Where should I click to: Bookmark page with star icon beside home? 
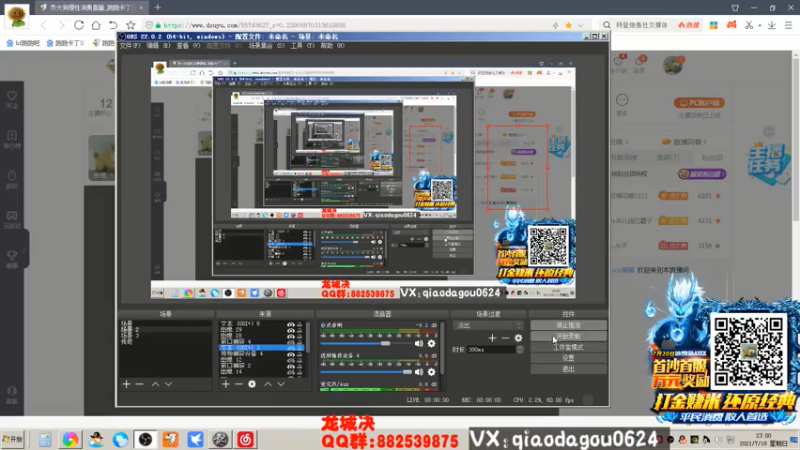click(131, 25)
